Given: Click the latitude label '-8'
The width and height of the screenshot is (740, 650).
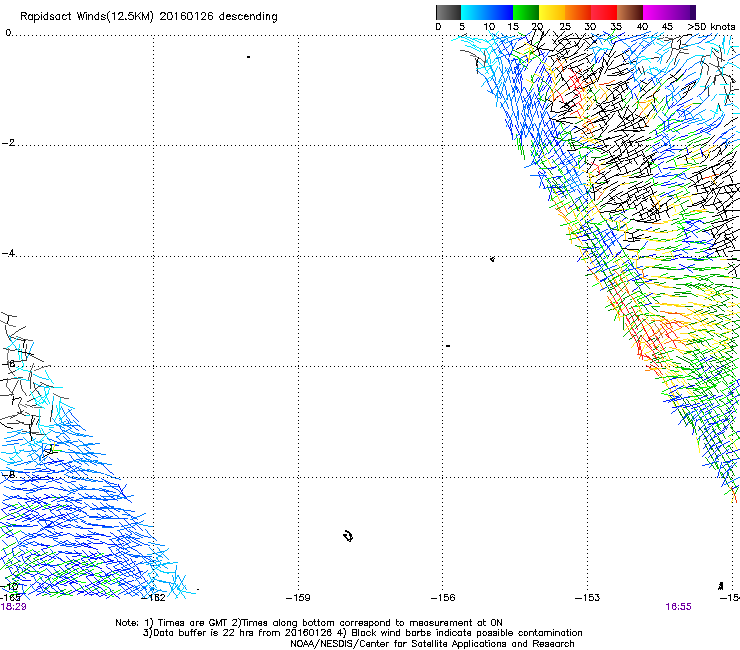Looking at the screenshot, I should tap(8, 474).
